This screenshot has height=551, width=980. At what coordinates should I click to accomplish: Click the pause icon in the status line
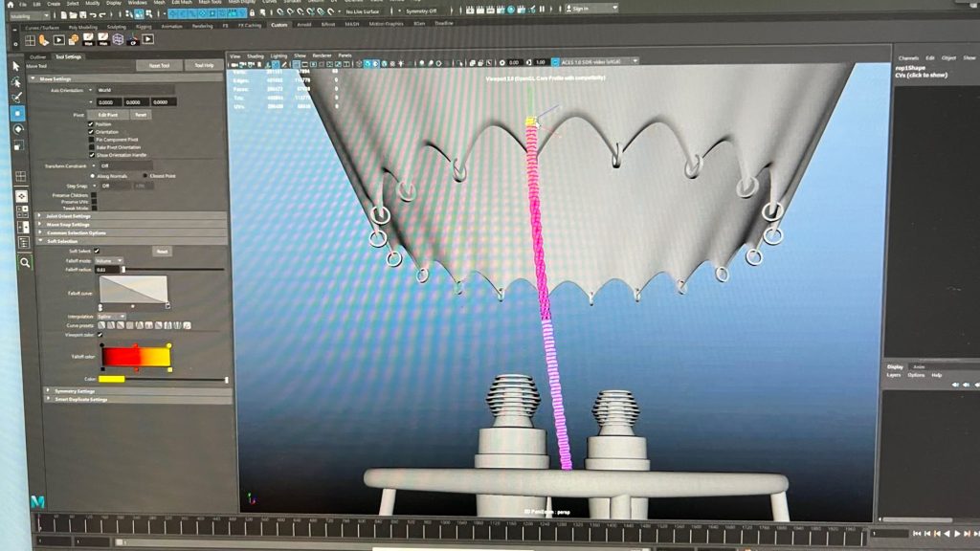(x=542, y=9)
